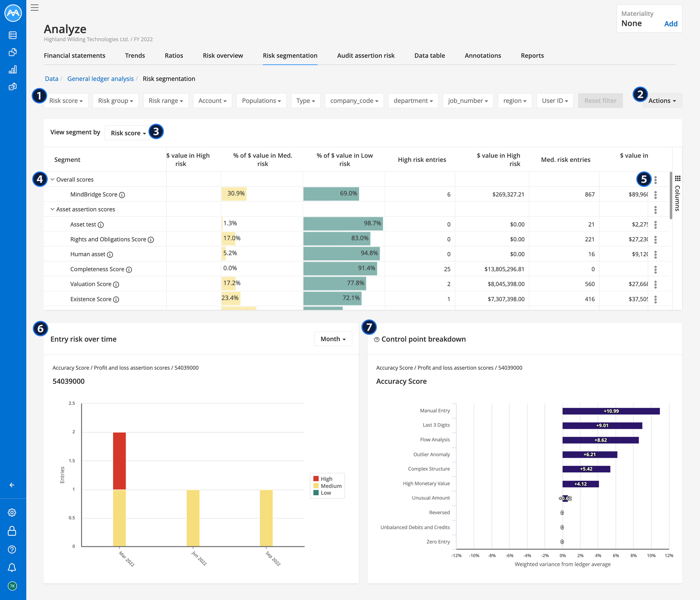
Task: Open the data table icon in sidebar
Action: coord(13,35)
